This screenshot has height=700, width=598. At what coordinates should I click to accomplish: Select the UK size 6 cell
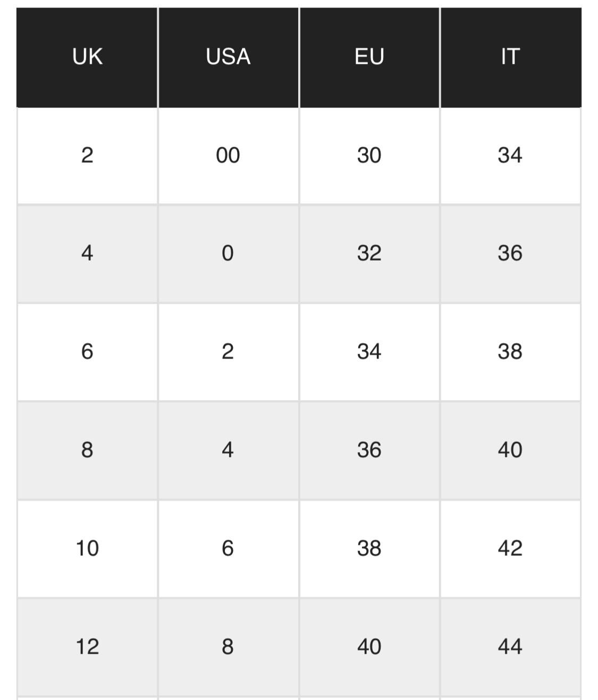[x=87, y=352]
